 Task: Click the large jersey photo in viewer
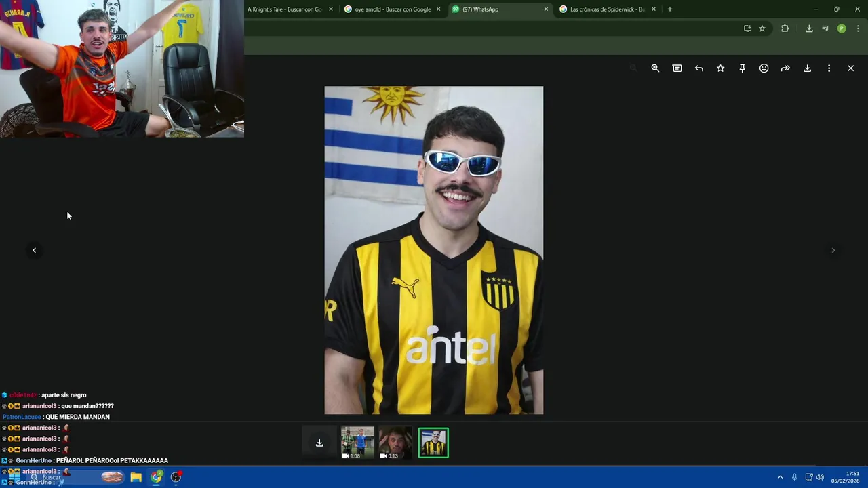coord(434,250)
